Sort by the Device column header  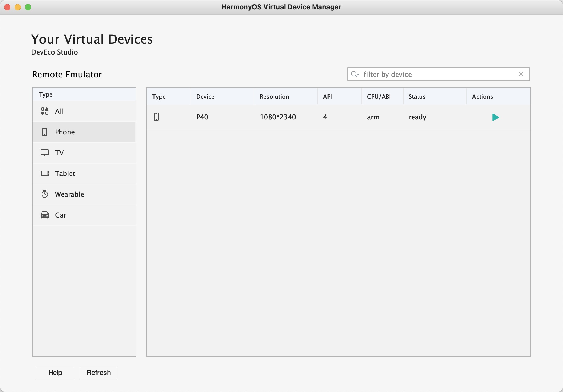[x=223, y=97]
